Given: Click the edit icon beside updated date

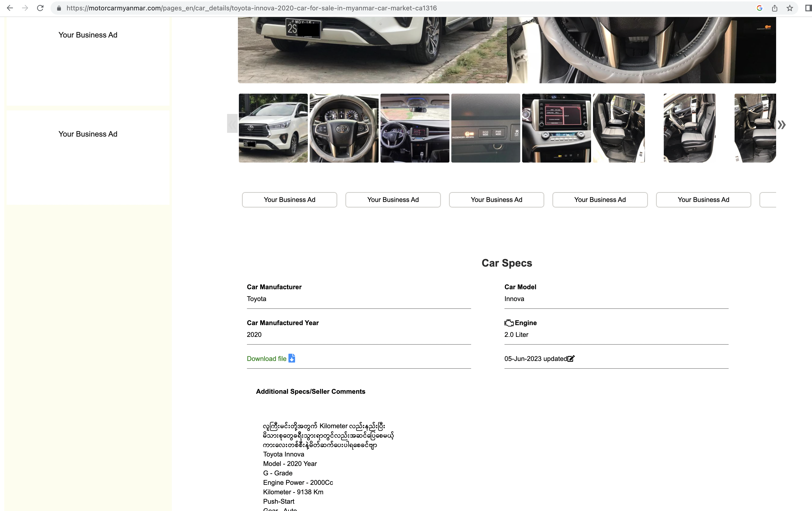Looking at the screenshot, I should pos(571,359).
